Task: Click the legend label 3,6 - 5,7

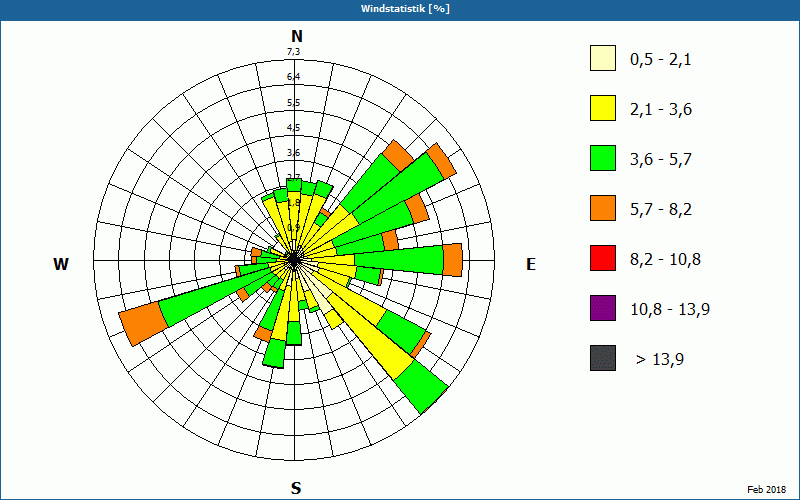Action: tap(661, 160)
